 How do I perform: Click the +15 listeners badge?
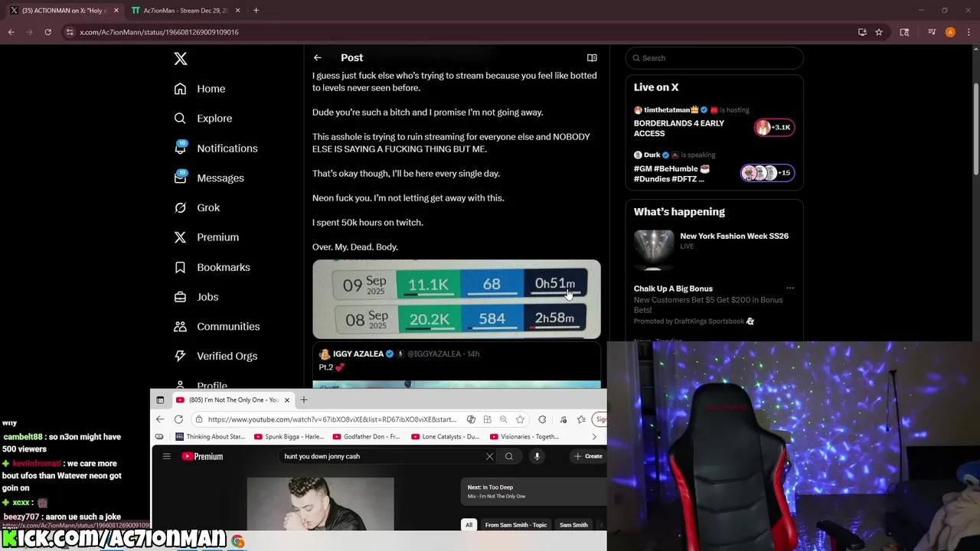(767, 173)
